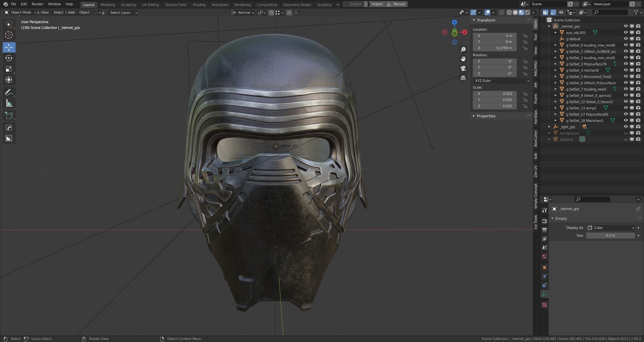Screen dimensions: 644x342
Task: Open Tool properties tab wrench icon
Action: (544, 210)
